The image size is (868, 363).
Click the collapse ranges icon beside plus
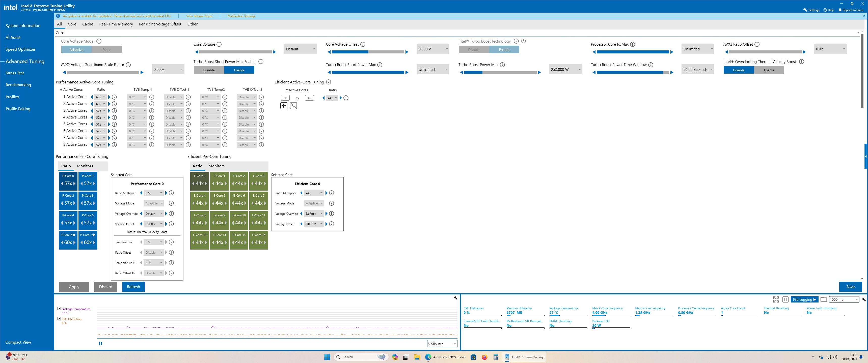point(293,106)
